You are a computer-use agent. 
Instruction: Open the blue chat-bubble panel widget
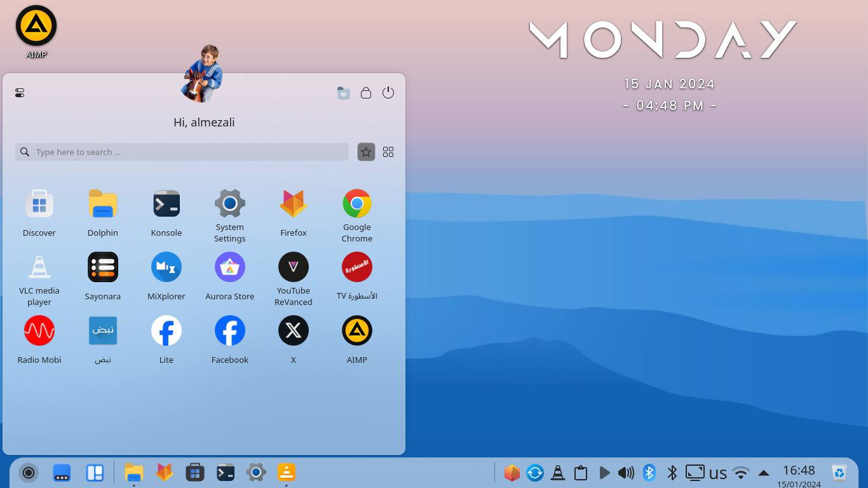(62, 473)
